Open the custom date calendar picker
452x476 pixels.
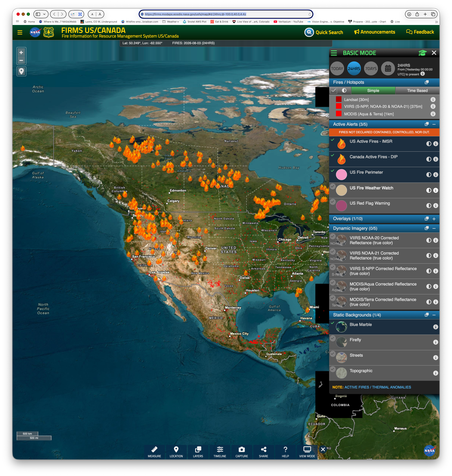tap(388, 69)
